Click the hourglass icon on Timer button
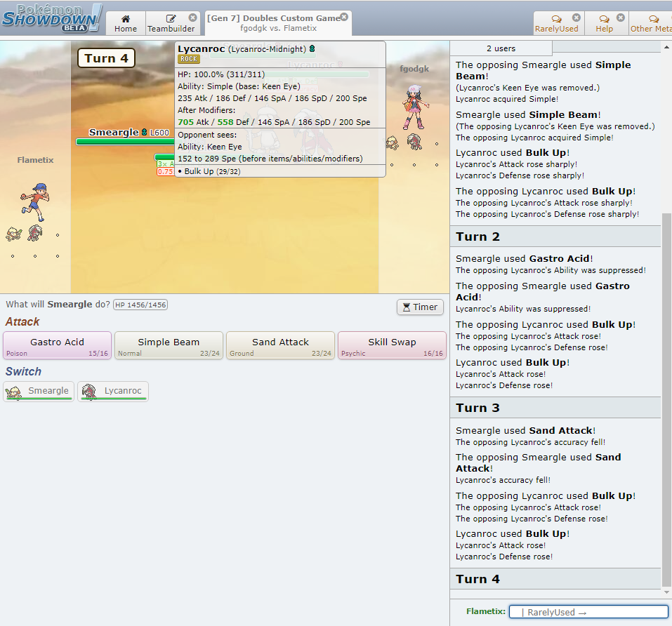 coord(407,307)
